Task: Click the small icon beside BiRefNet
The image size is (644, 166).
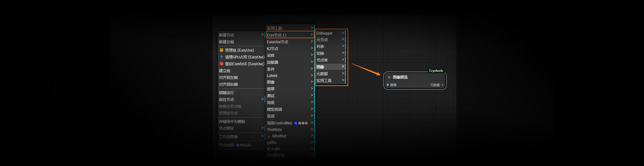Action: tap(269, 137)
